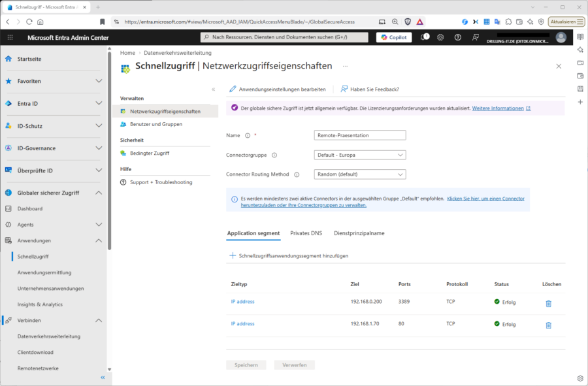The width and height of the screenshot is (588, 386).
Task: Click Anwendungseinstellungen bearbeiten pencil button
Action: [x=278, y=89]
